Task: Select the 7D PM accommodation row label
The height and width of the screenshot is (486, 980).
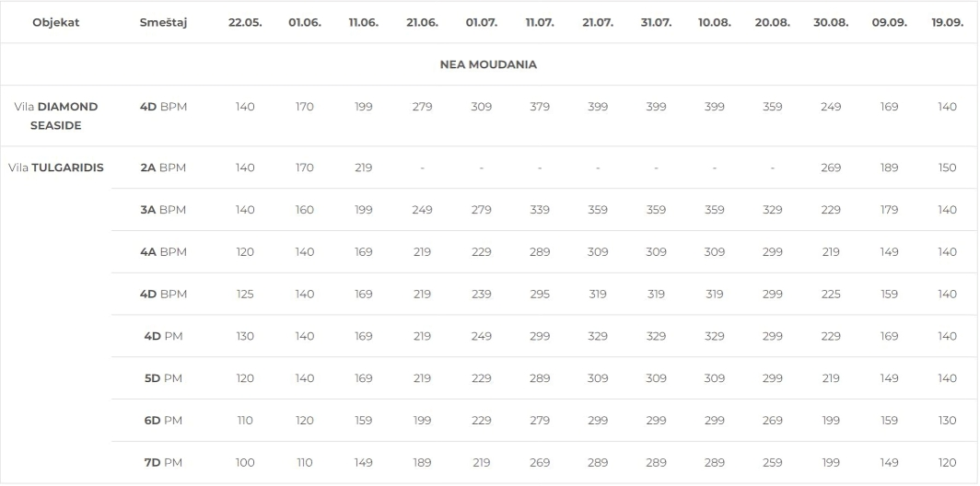Action: pyautogui.click(x=163, y=462)
